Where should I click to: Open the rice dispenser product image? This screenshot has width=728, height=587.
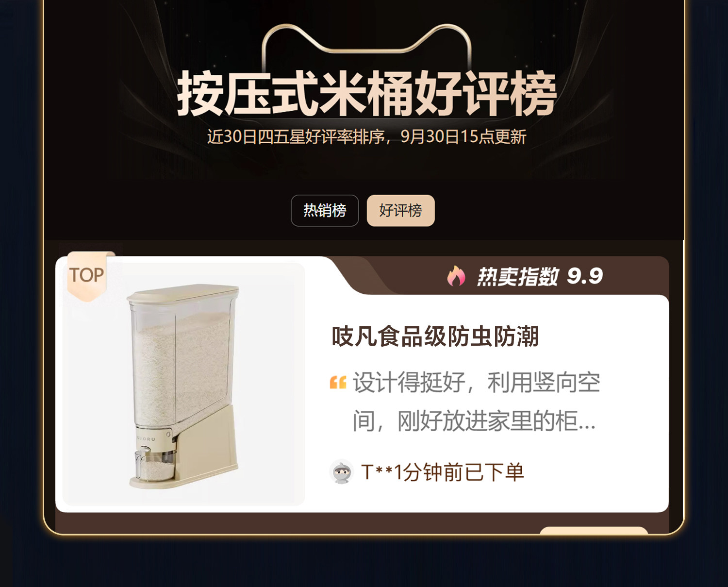click(x=183, y=384)
